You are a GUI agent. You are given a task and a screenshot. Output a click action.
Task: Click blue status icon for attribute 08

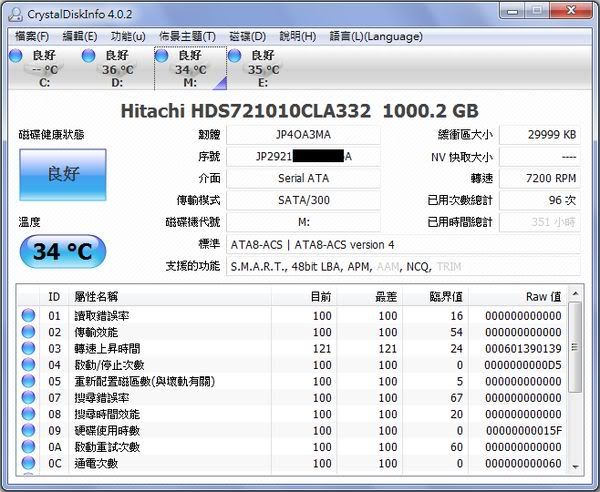28,414
